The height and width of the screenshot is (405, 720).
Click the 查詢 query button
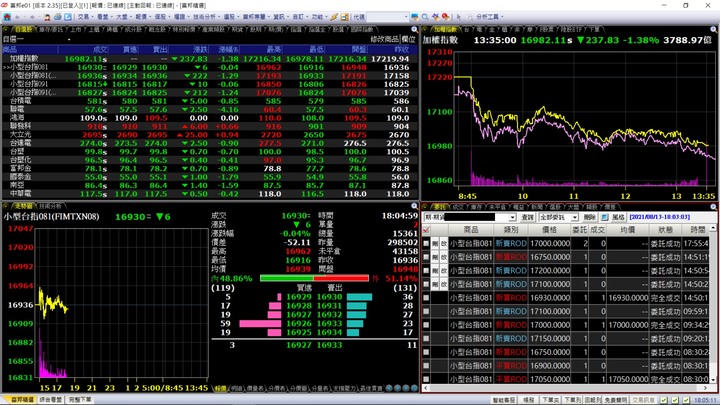tap(527, 217)
